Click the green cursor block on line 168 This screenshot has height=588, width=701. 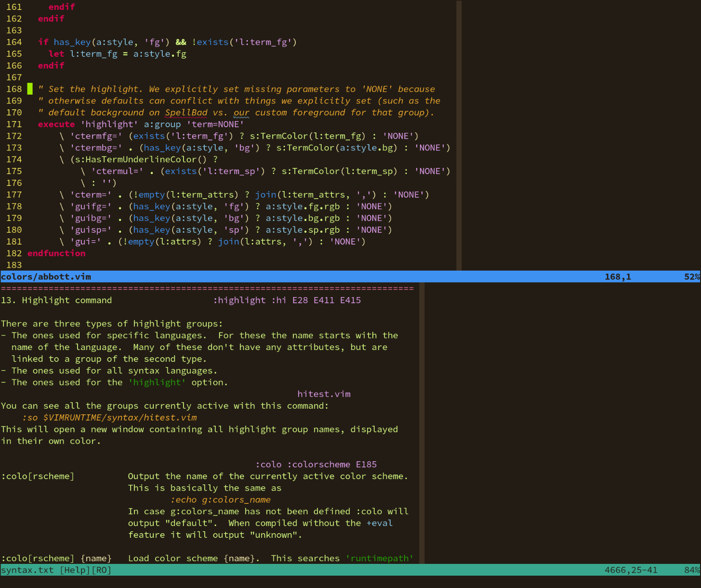tap(30, 89)
